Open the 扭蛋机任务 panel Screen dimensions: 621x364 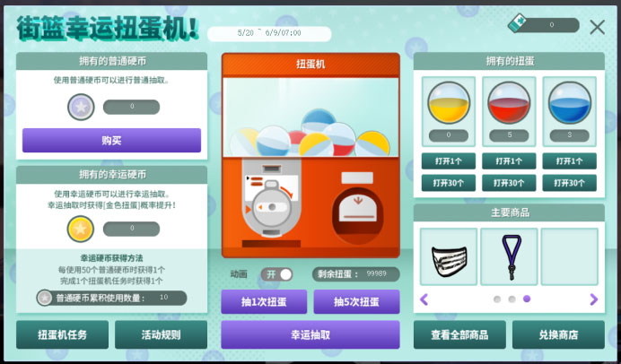62,334
